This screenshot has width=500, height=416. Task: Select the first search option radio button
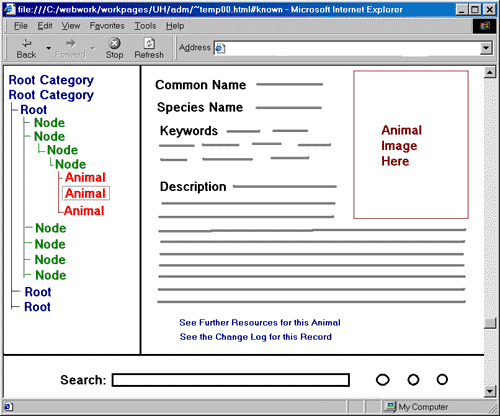coord(383,380)
